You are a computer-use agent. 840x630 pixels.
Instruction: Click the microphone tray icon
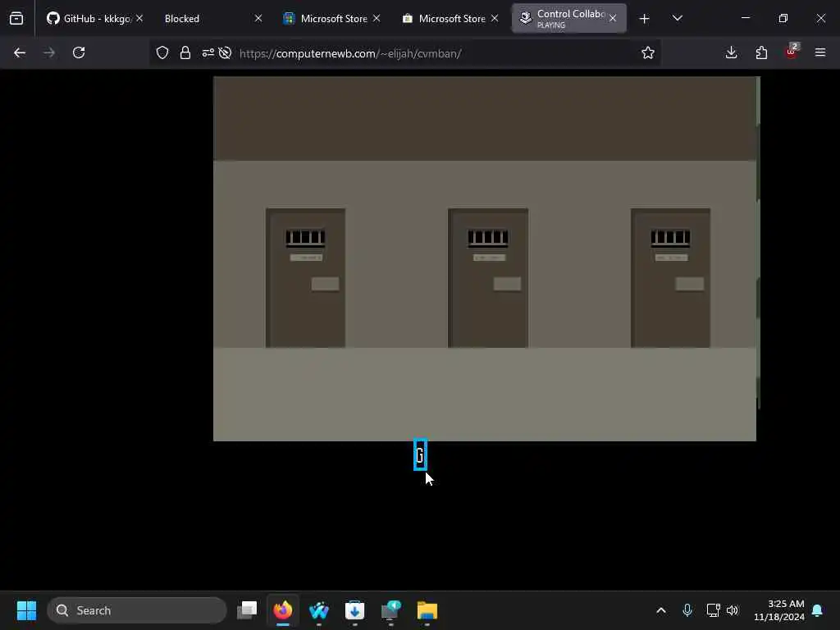(687, 610)
